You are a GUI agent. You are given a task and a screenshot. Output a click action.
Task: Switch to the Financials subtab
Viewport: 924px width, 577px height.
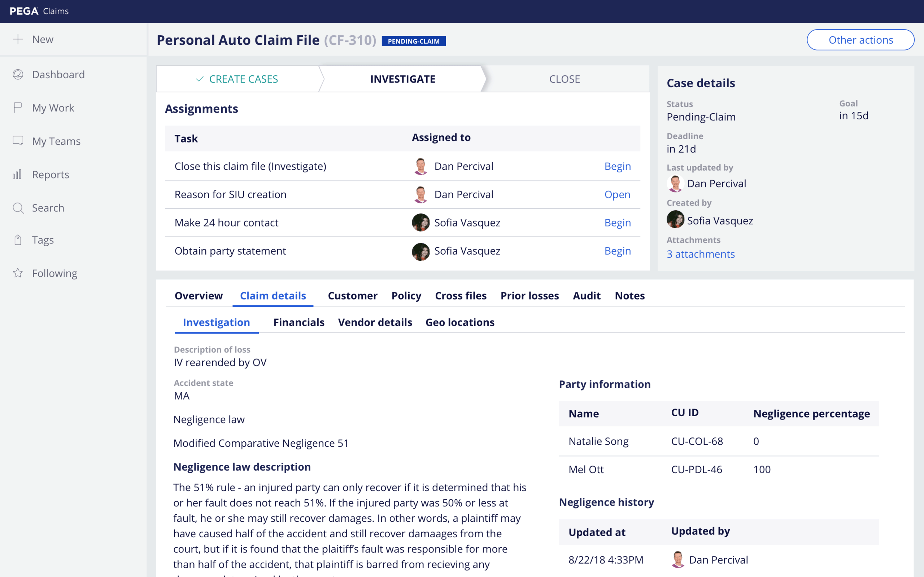[298, 322]
